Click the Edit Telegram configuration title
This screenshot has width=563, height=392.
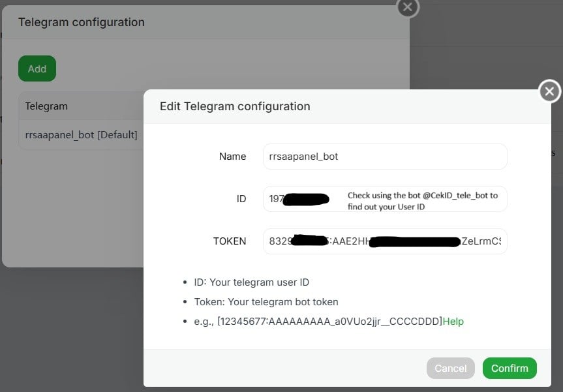coord(235,106)
